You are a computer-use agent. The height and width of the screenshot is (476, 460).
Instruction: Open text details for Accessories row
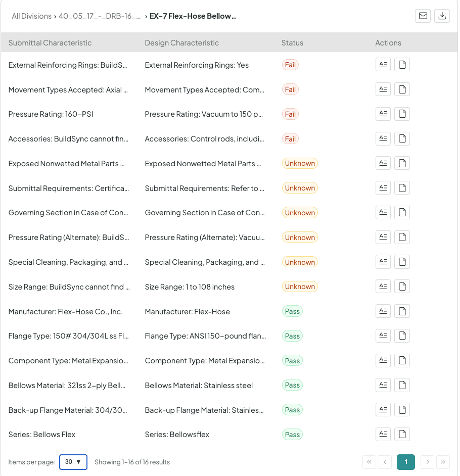pos(383,139)
